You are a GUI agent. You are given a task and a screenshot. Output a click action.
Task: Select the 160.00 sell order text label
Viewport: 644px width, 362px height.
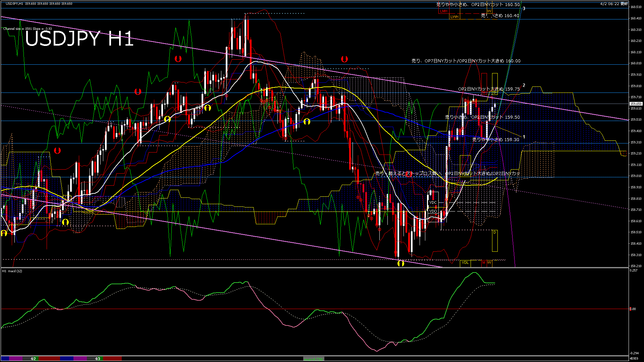click(466, 61)
